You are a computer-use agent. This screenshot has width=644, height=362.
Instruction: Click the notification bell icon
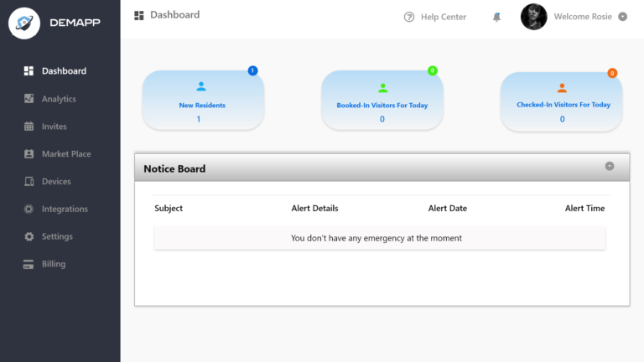click(496, 17)
